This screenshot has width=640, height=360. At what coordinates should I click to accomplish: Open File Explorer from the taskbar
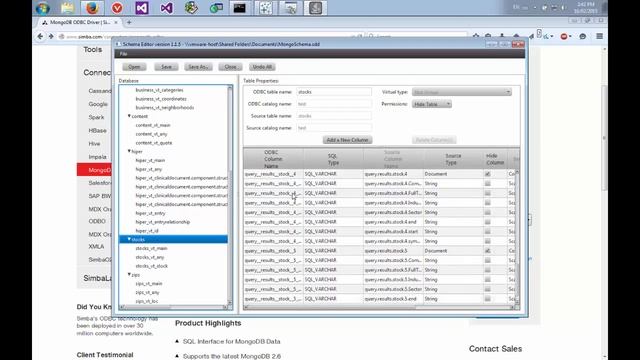click(67, 8)
